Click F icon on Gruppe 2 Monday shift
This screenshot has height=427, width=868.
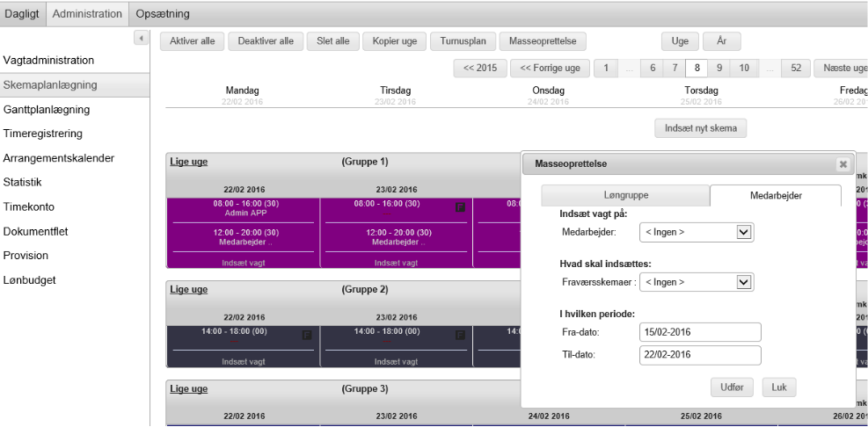307,335
